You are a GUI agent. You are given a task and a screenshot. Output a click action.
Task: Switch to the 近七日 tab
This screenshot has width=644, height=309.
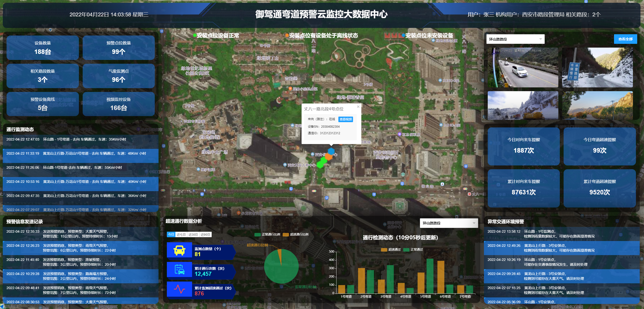(x=181, y=234)
